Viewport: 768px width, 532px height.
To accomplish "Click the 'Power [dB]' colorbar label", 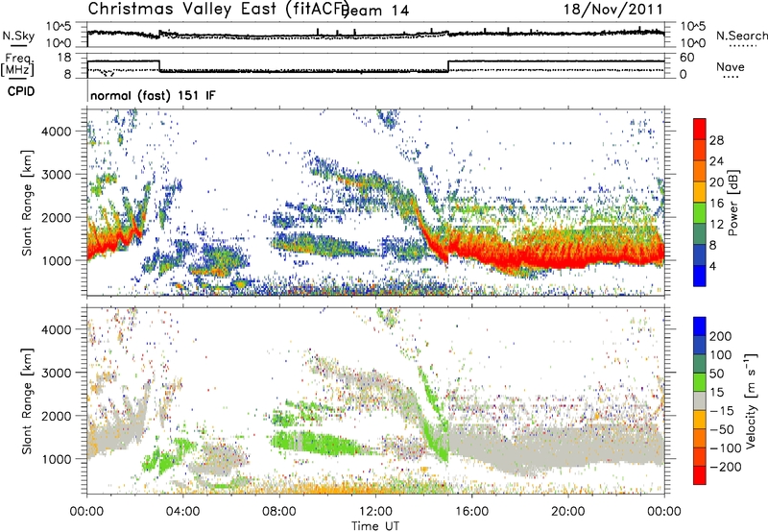I will click(732, 203).
